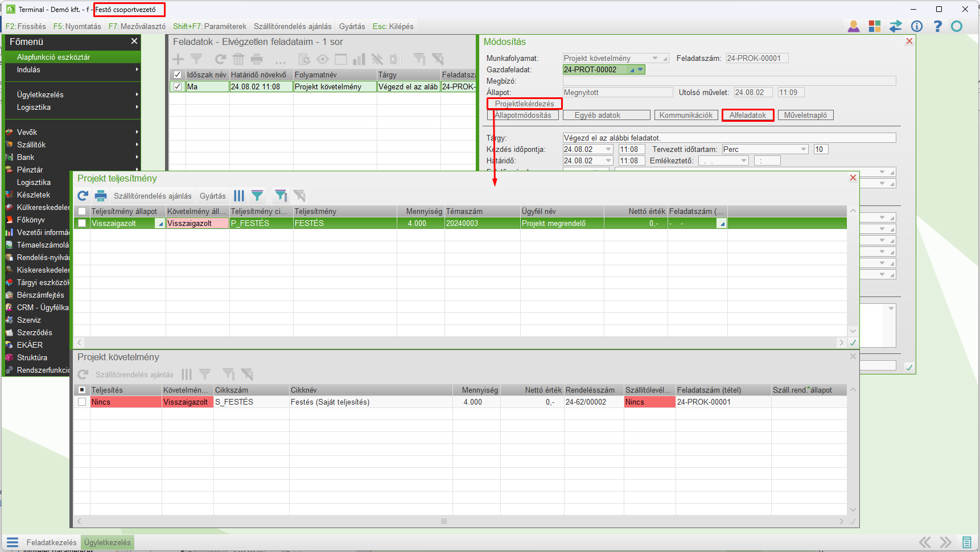Image resolution: width=980 pixels, height=552 pixels.
Task: Click printer icon in Feladatok toolbar
Action: (257, 59)
